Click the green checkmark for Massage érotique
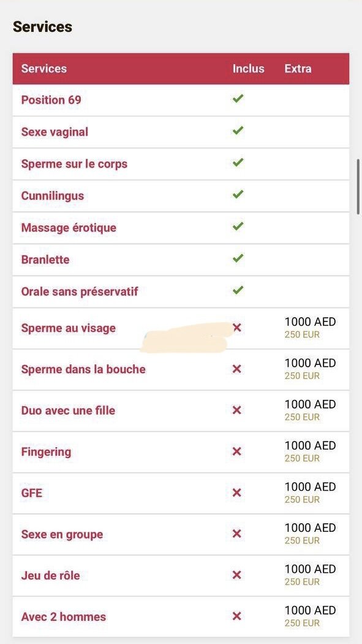This screenshot has height=644, width=362. point(238,226)
